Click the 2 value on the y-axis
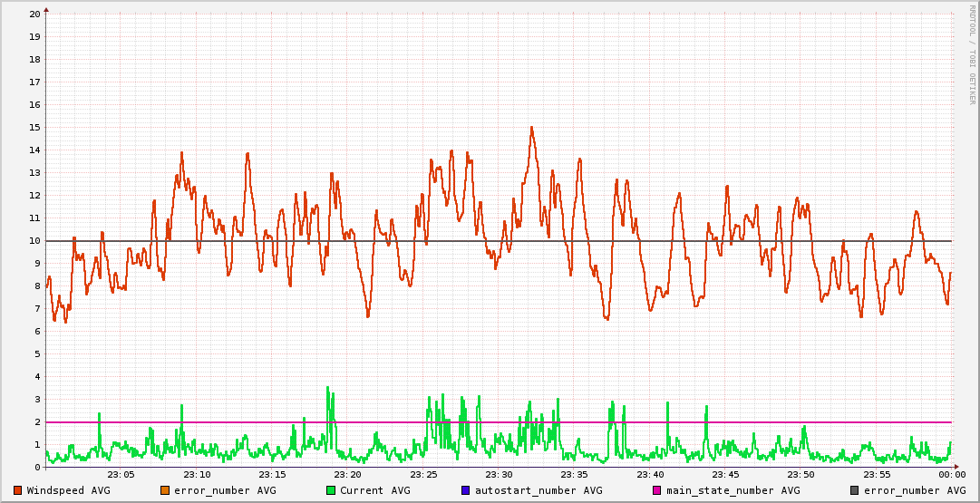The image size is (980, 503). [37, 422]
